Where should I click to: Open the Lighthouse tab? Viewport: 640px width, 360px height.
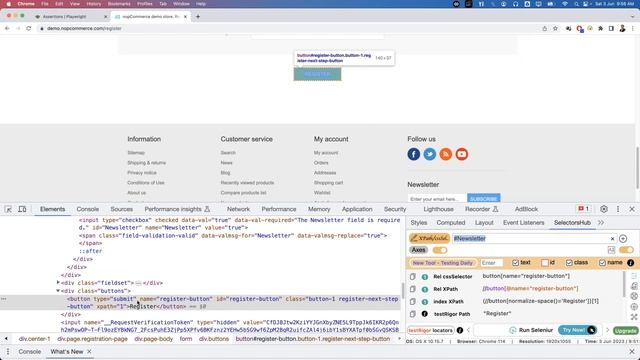coord(438,209)
